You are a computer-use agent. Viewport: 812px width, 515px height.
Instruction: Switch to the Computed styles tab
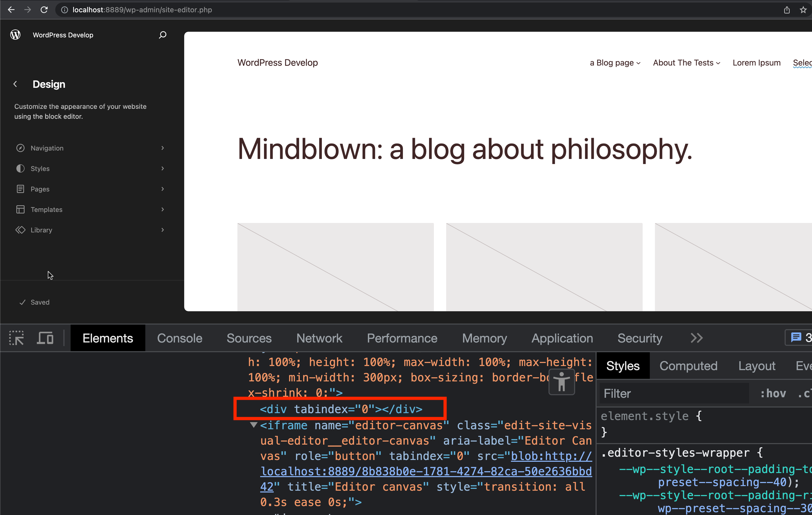click(688, 366)
